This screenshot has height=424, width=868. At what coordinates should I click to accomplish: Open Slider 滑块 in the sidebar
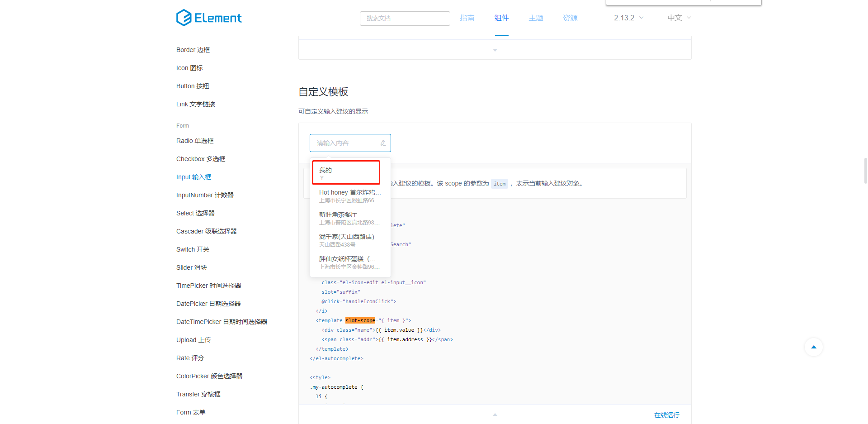click(192, 267)
